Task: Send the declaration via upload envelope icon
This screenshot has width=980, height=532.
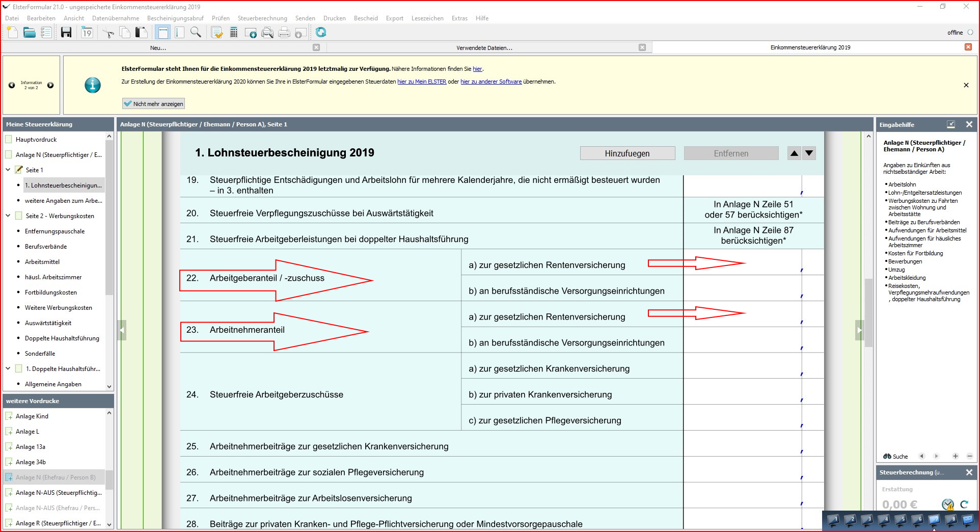Action: pyautogui.click(x=251, y=33)
